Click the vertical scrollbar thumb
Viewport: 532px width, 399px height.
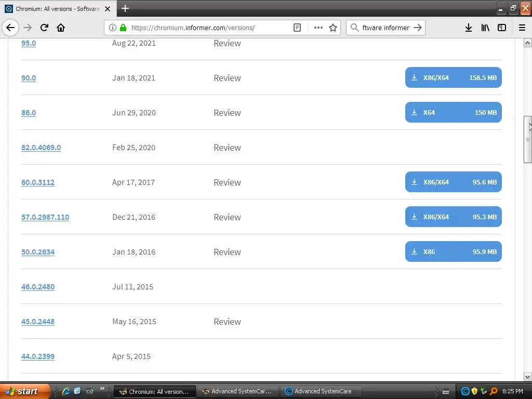528,139
